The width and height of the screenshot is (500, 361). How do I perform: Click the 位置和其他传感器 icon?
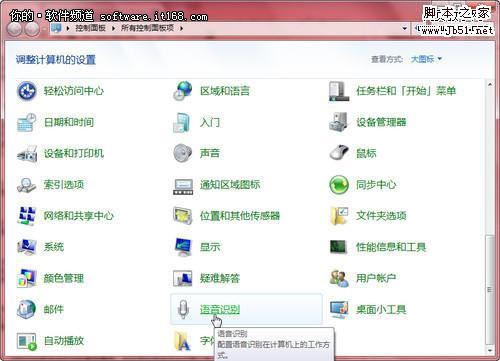(x=183, y=216)
